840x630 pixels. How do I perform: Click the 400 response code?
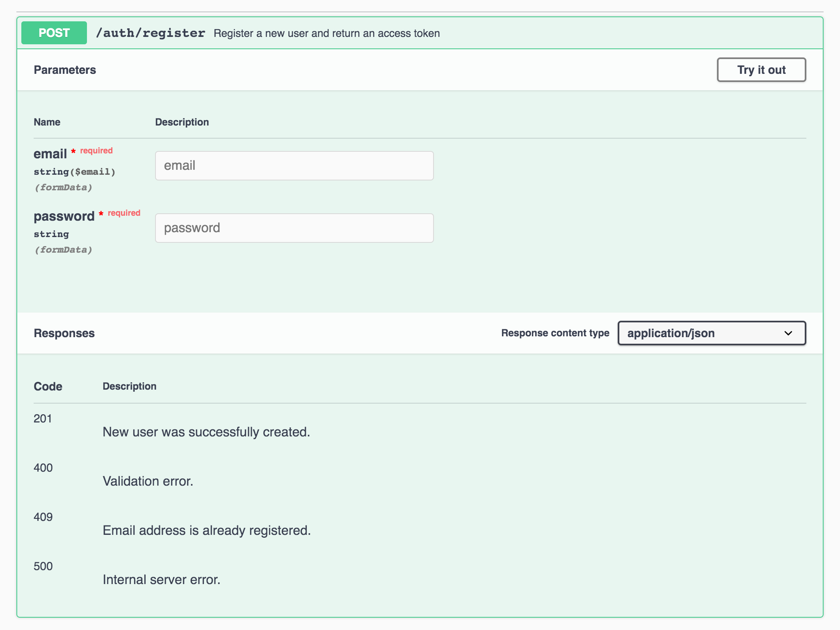pos(43,468)
